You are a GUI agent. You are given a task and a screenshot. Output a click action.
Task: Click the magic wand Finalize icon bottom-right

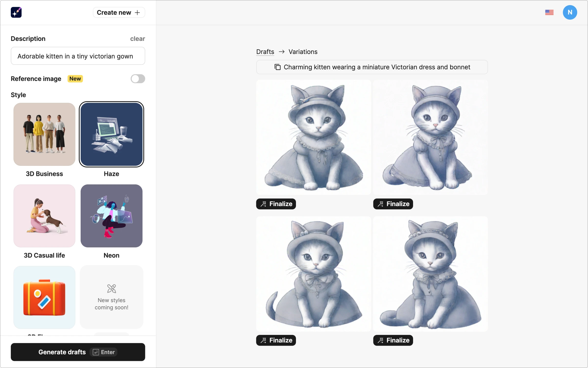pyautogui.click(x=380, y=340)
